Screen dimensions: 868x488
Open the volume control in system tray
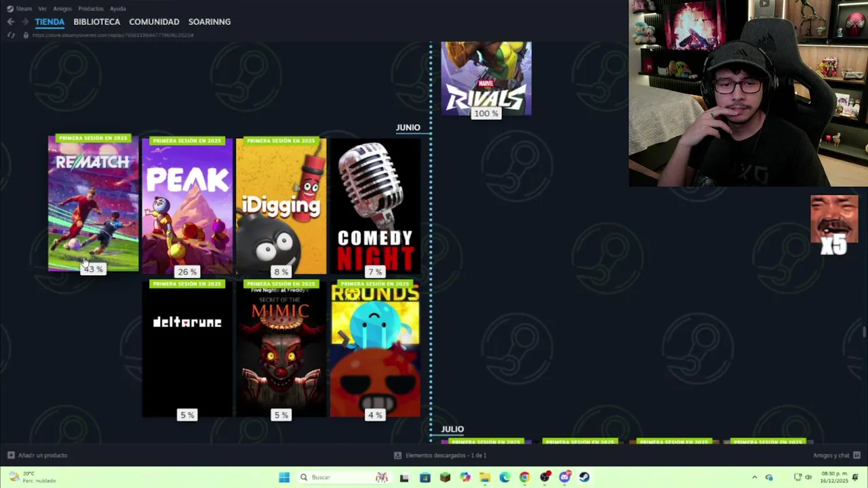click(x=808, y=477)
